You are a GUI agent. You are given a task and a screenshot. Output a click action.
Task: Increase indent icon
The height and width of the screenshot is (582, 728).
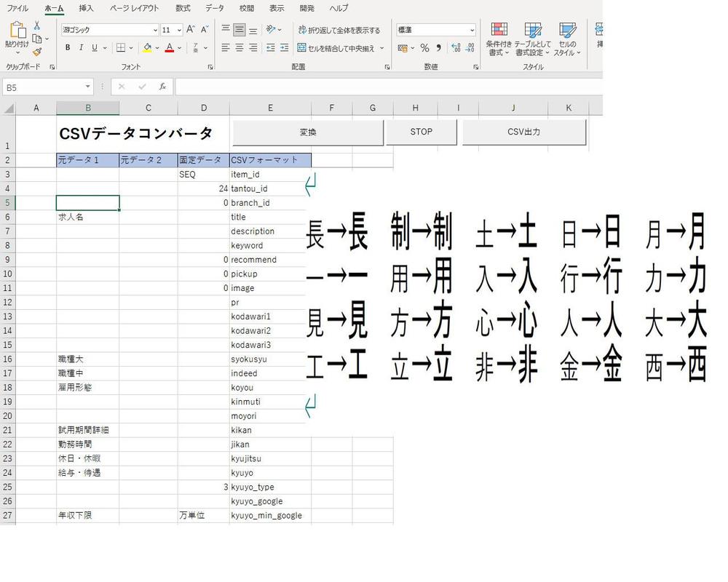284,47
